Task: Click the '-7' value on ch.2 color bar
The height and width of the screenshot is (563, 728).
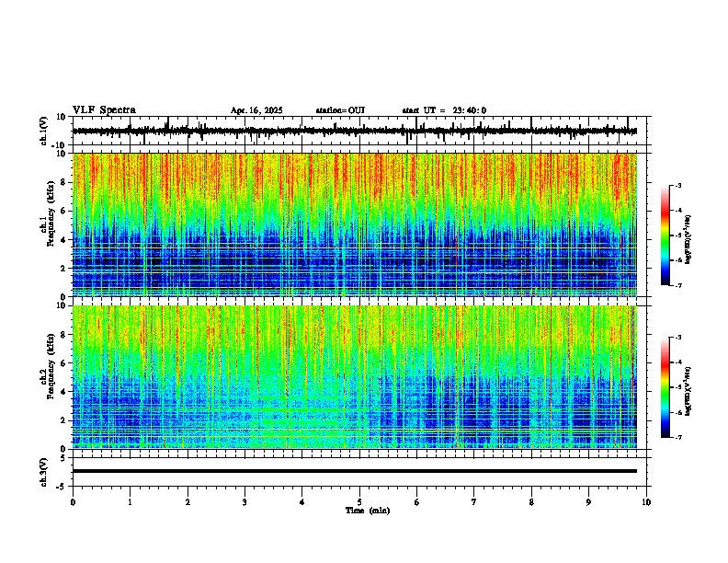Action: click(677, 437)
